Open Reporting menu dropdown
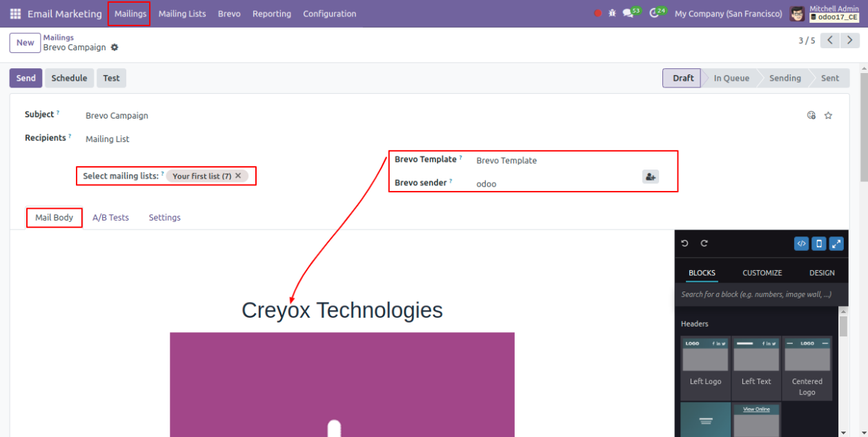Viewport: 868px width, 437px height. click(x=271, y=14)
